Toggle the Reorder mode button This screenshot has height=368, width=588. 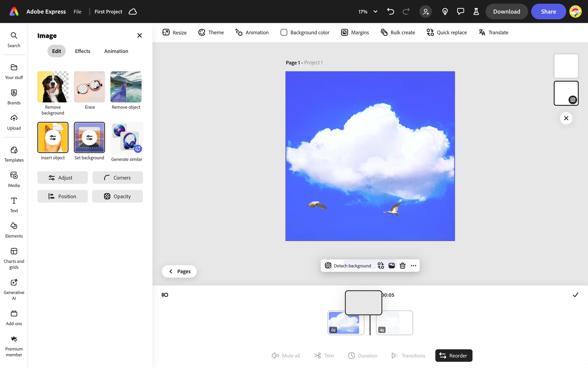(454, 355)
